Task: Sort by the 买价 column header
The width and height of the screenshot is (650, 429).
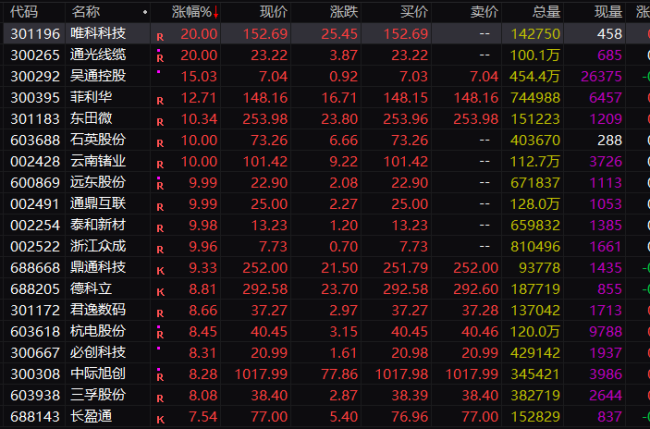Action: (x=414, y=12)
